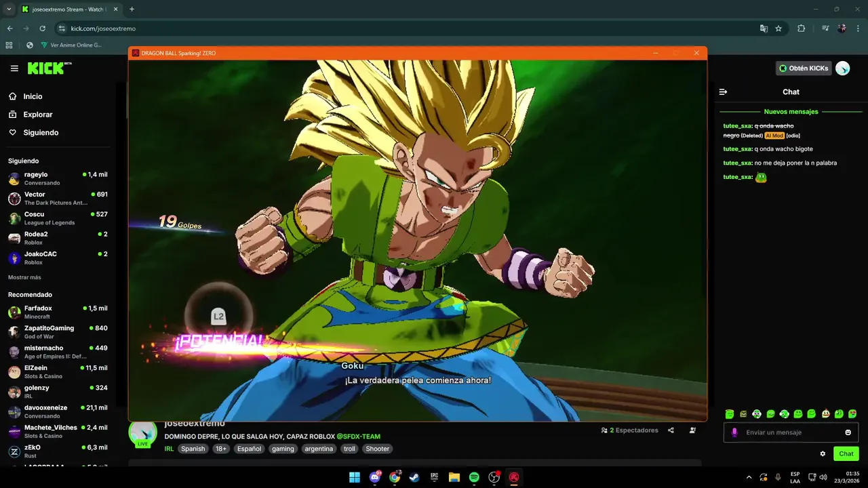Screen dimensions: 868x488
Task: Click Google Translate icon in address bar
Action: [764, 28]
